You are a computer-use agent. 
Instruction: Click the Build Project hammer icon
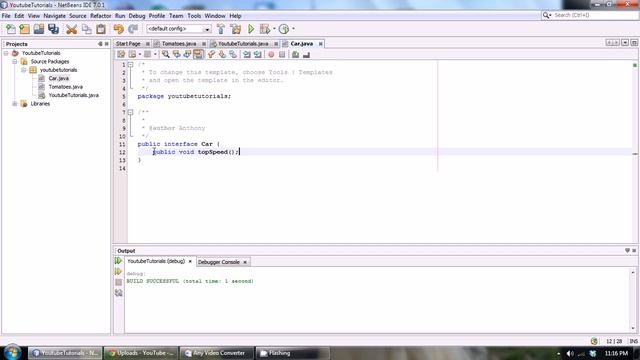(x=221, y=29)
